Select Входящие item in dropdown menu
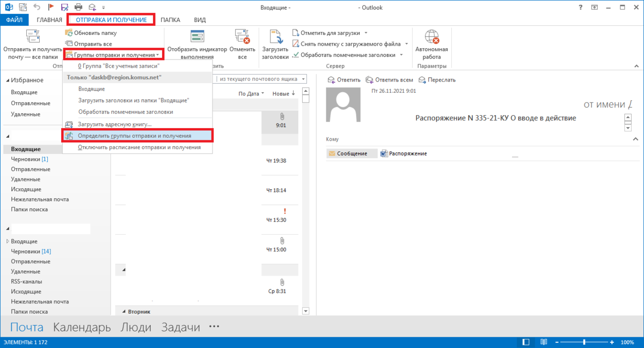The image size is (644, 348). point(137,89)
